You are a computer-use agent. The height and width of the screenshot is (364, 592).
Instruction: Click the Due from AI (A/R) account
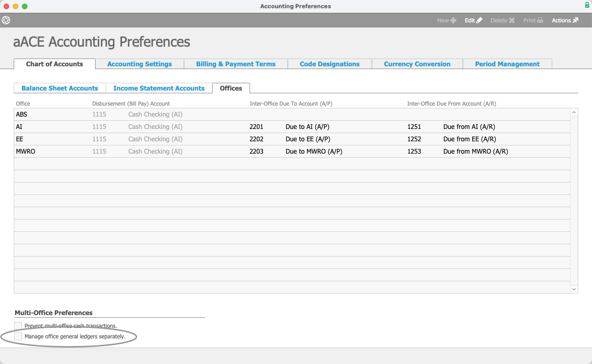[469, 127]
